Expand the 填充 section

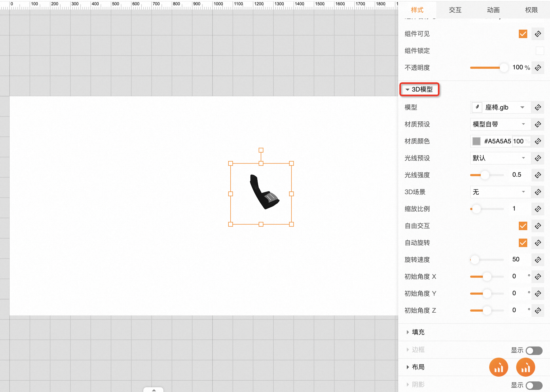pos(418,332)
